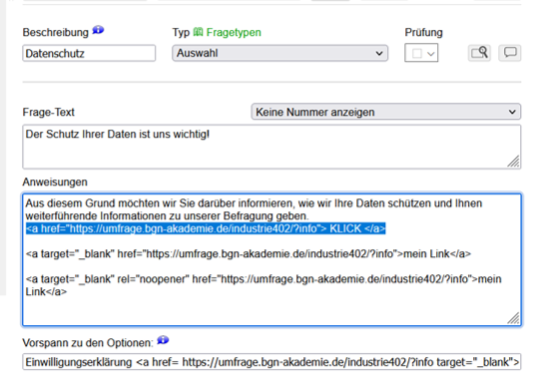Click the first target="_blank" mein Link line
The width and height of the screenshot is (552, 392).
249,253
